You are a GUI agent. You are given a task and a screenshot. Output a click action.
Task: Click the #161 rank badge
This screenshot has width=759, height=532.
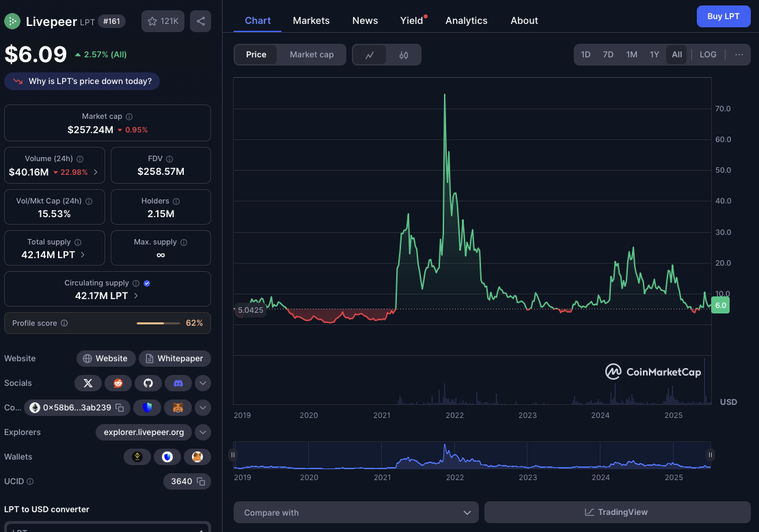click(112, 21)
